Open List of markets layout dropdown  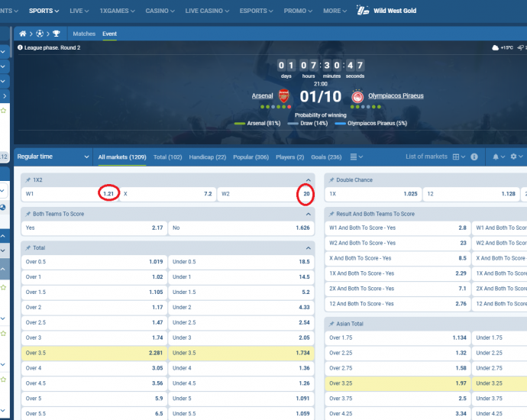pos(459,157)
